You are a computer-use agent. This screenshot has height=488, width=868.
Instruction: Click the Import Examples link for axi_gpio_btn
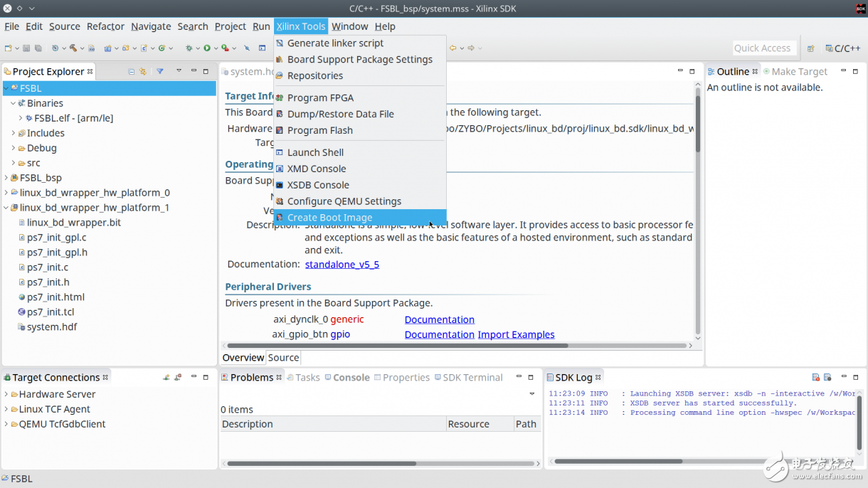pos(516,334)
